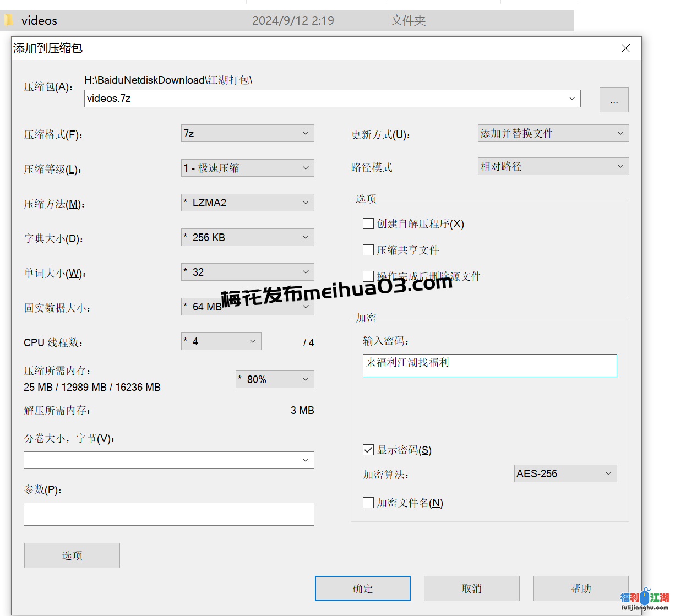Screen dimensions: 675x616
Task: Click the 参数 input field
Action: 168,514
